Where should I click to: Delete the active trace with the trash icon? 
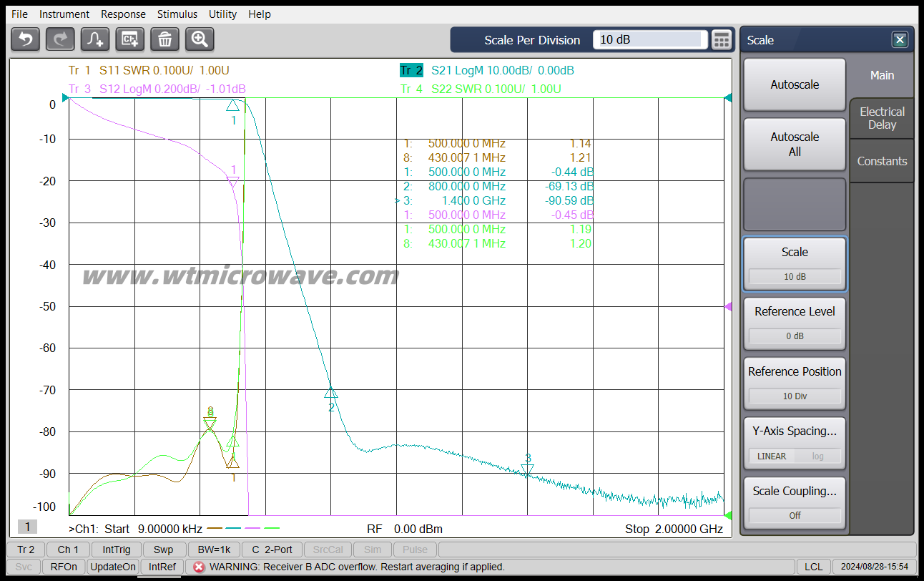(164, 39)
